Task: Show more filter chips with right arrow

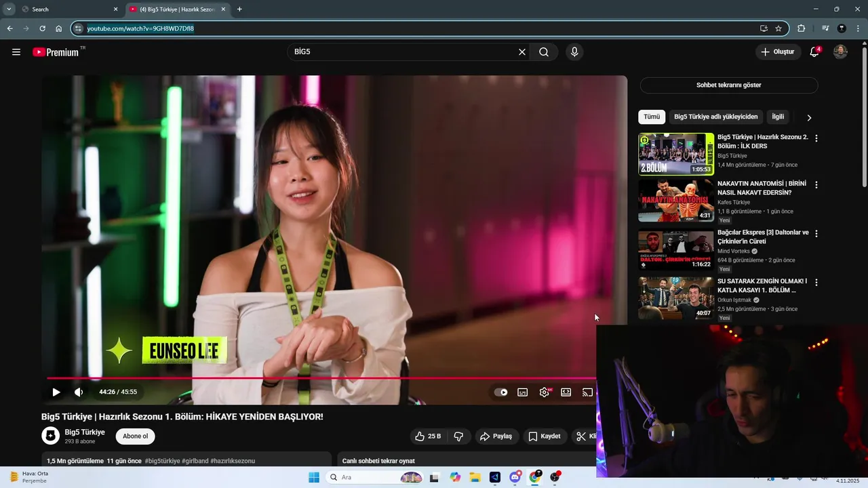Action: (x=809, y=117)
